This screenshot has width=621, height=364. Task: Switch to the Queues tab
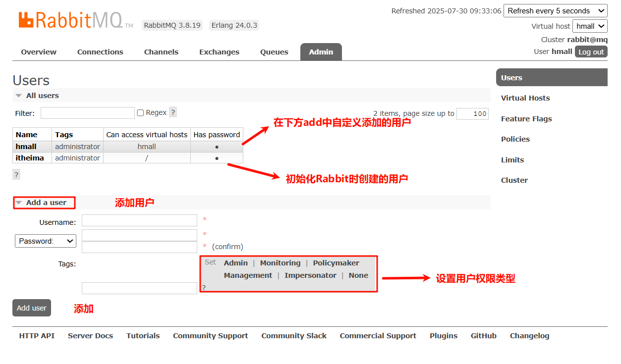(x=274, y=52)
